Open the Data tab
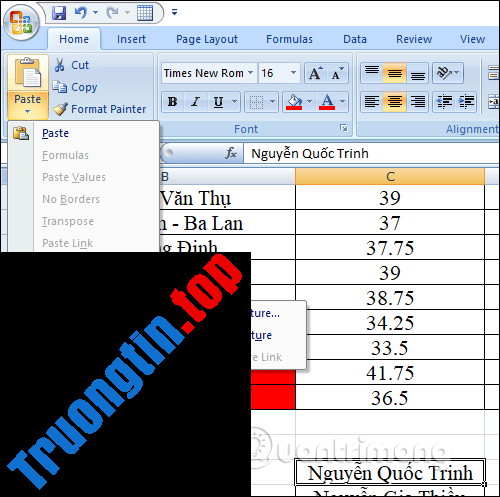The image size is (500, 497). 355,39
